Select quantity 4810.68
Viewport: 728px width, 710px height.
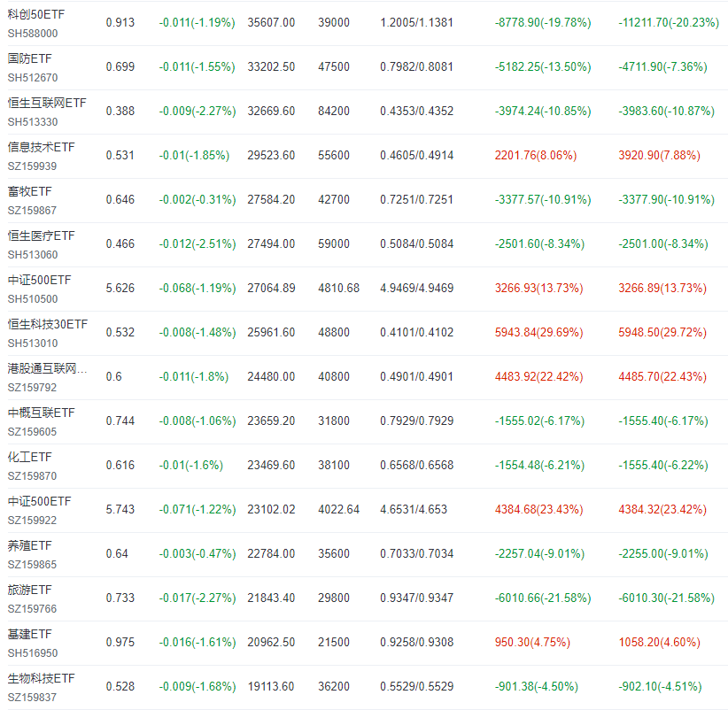pyautogui.click(x=339, y=289)
